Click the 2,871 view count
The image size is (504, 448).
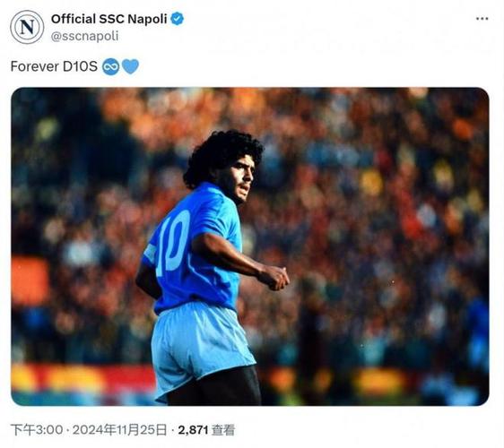[193, 430]
